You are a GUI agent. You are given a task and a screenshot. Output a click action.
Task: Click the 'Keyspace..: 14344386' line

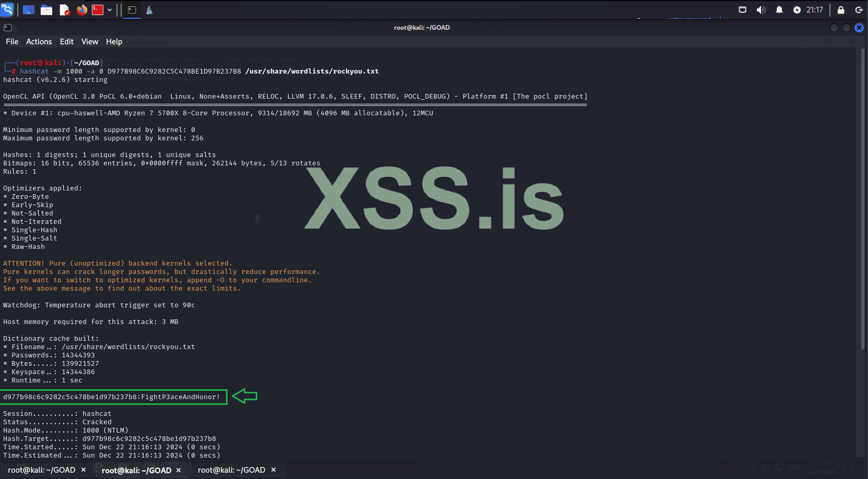click(x=49, y=372)
